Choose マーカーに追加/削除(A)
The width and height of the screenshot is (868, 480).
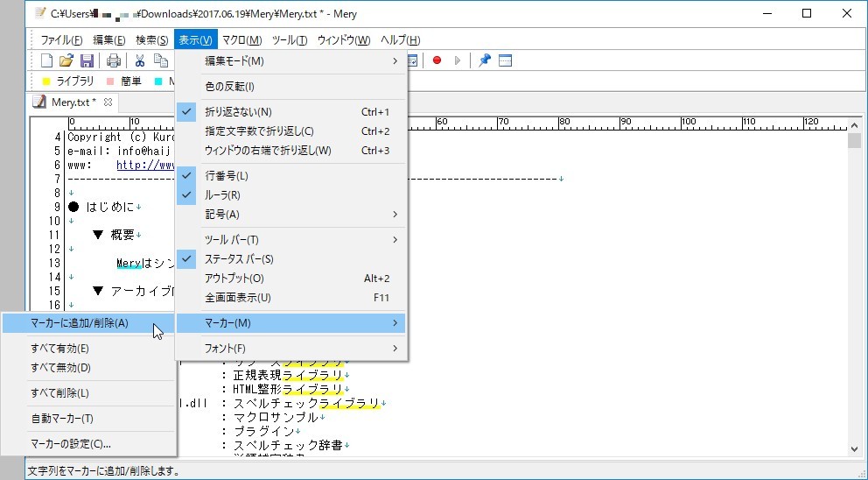pos(88,323)
